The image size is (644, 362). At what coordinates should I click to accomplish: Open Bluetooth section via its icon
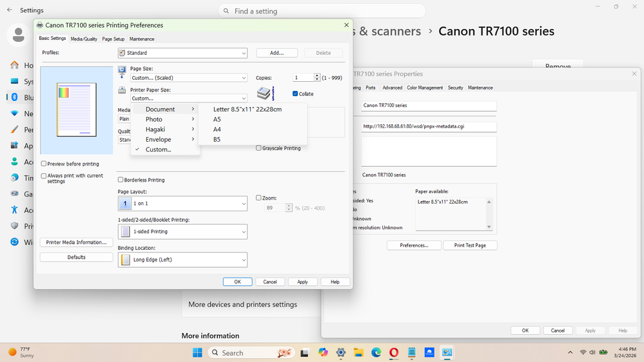coord(14,97)
